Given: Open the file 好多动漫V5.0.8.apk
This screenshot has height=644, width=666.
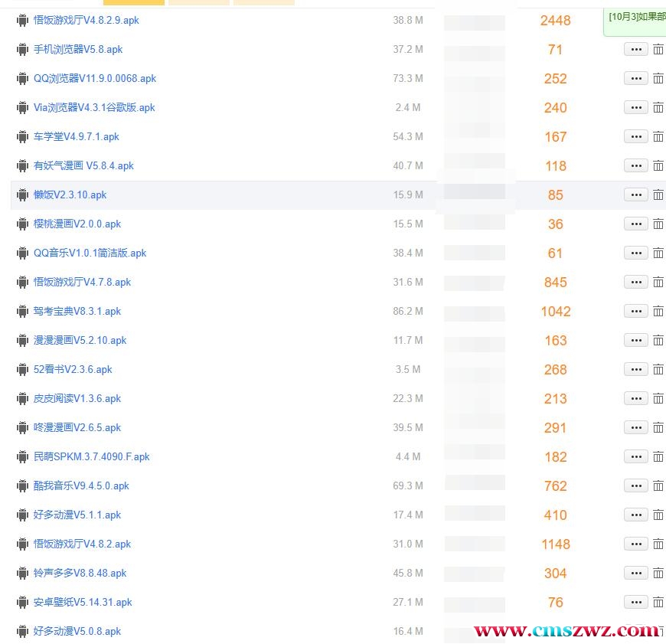Looking at the screenshot, I should (x=77, y=632).
